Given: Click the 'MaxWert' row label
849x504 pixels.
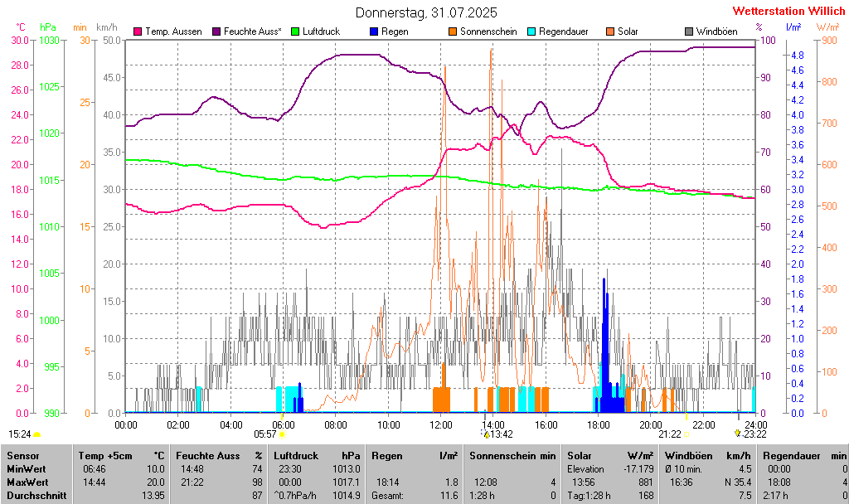Looking at the screenshot, I should pos(27,482).
